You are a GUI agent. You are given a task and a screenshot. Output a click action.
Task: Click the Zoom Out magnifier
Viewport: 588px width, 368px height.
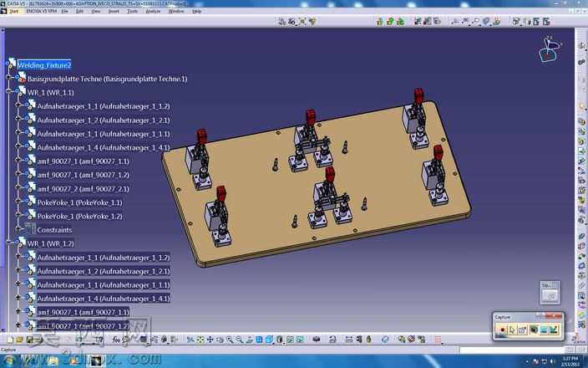pos(239,340)
